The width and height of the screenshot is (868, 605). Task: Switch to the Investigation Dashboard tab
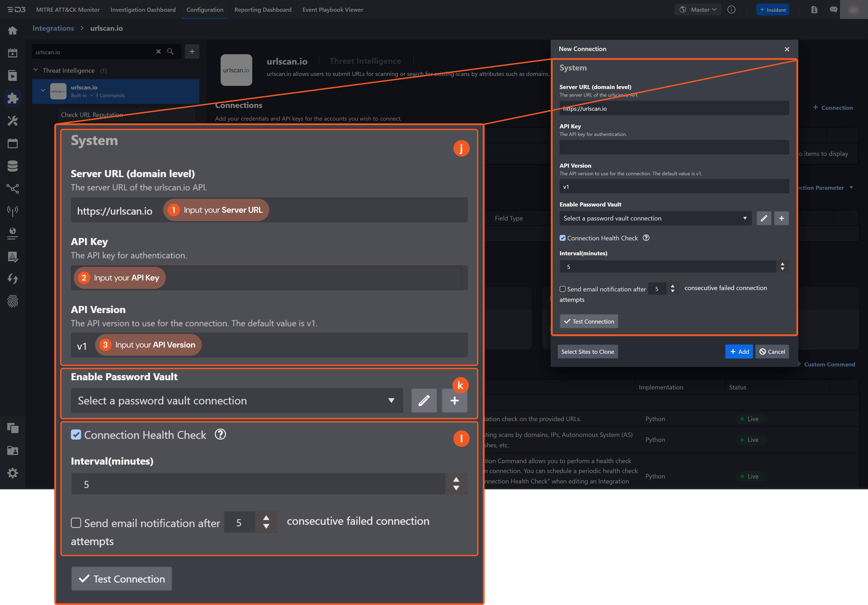tap(143, 10)
